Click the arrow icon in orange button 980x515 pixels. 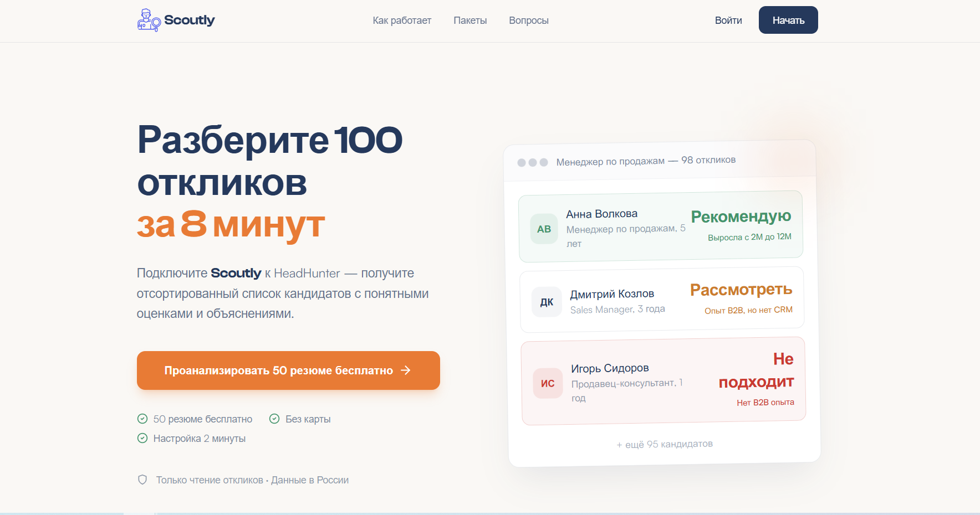click(x=406, y=370)
